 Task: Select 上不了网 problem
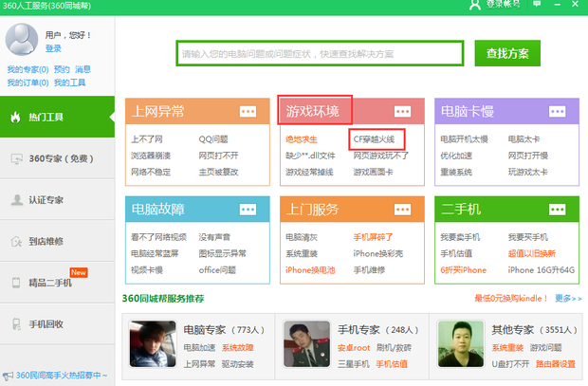pos(147,139)
